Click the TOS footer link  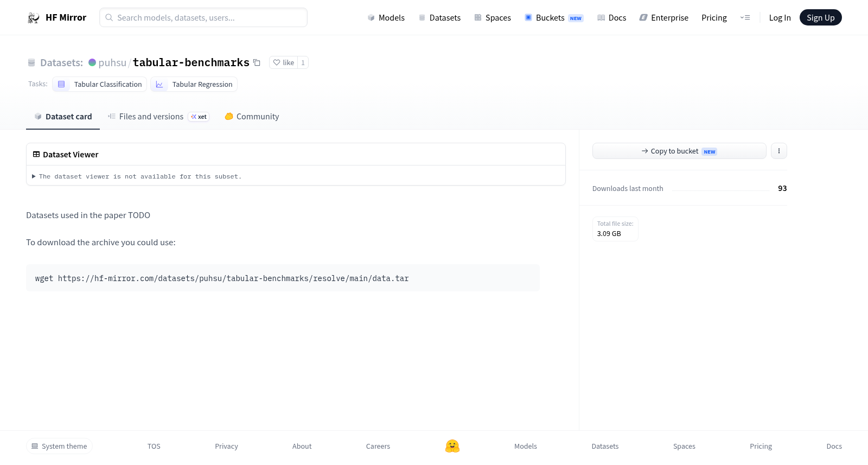pos(154,446)
